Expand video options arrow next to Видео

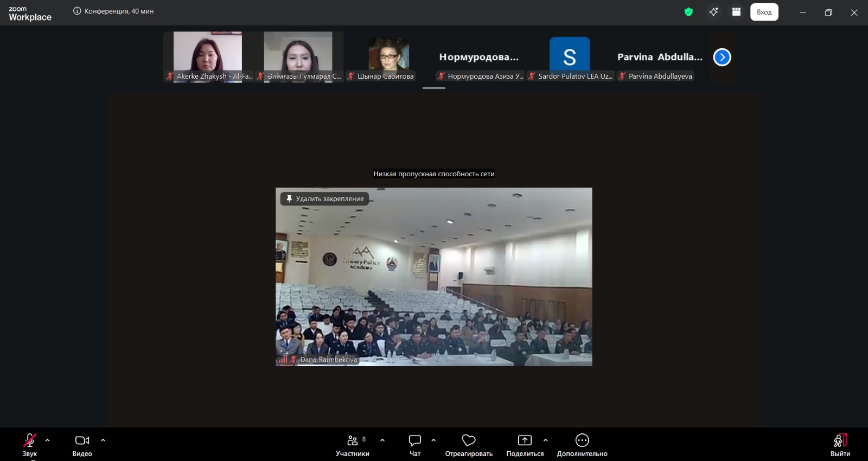pyautogui.click(x=103, y=440)
